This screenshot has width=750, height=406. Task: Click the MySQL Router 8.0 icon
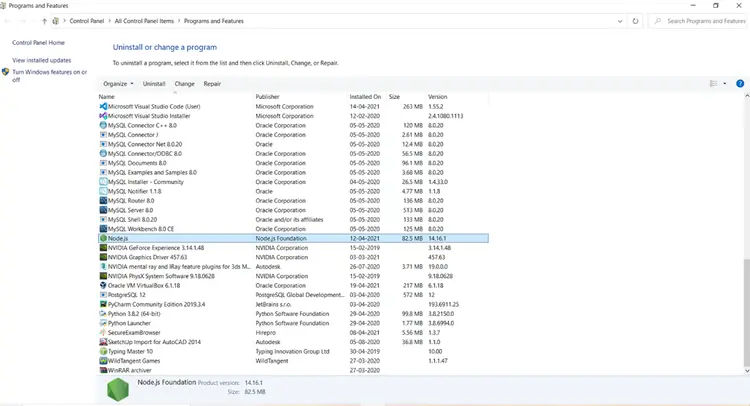(103, 201)
